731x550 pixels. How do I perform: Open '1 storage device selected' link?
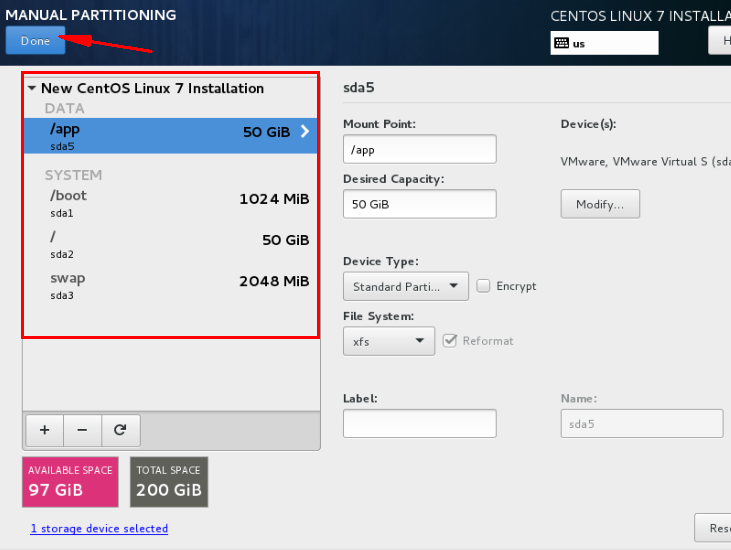pos(99,528)
